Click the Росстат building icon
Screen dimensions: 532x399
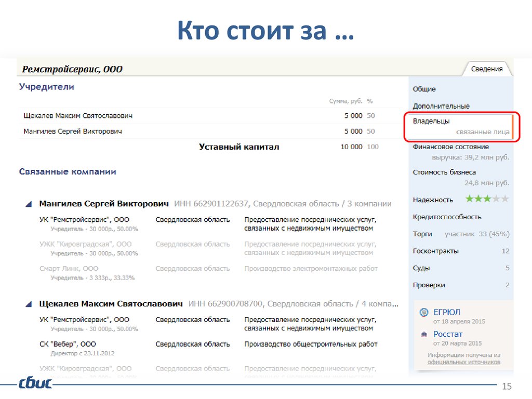[x=424, y=335]
